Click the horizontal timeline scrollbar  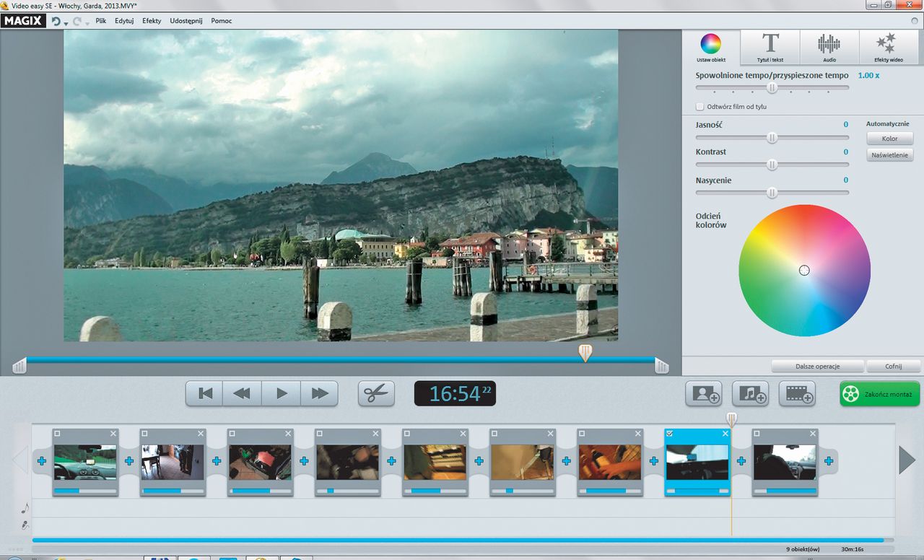458,540
